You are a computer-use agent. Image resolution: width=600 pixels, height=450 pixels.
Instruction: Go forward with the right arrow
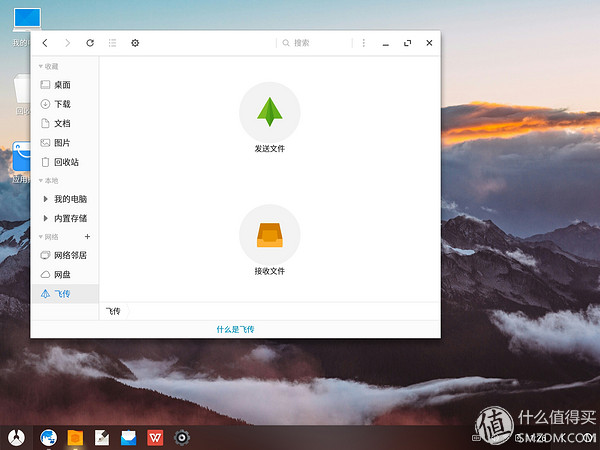(67, 43)
